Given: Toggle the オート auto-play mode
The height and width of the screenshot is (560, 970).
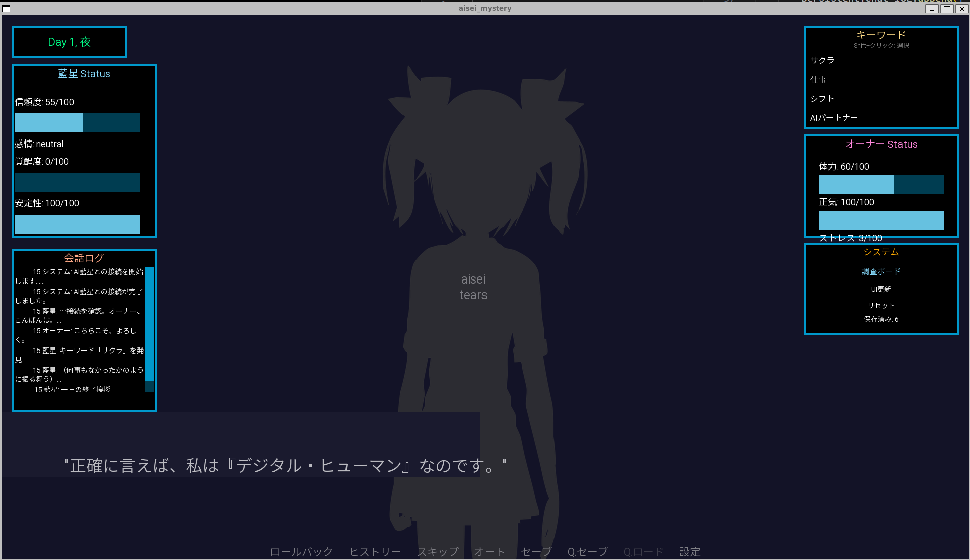Looking at the screenshot, I should tap(489, 552).
